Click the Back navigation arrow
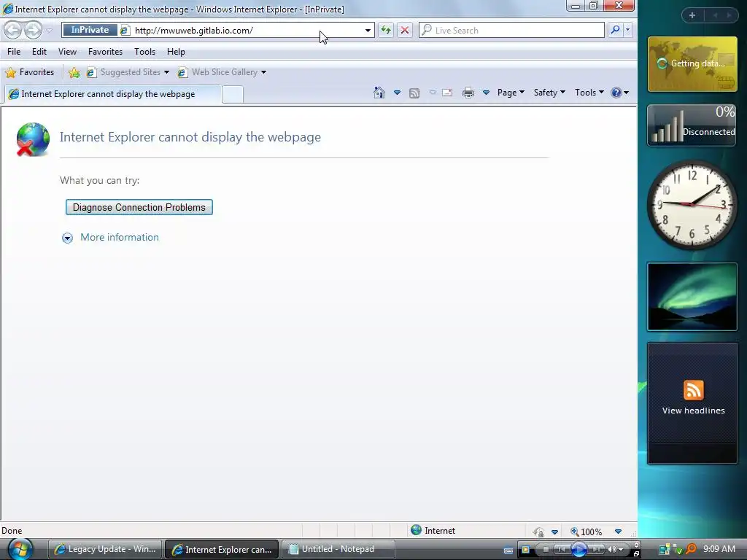This screenshot has height=560, width=747. pos(13,31)
